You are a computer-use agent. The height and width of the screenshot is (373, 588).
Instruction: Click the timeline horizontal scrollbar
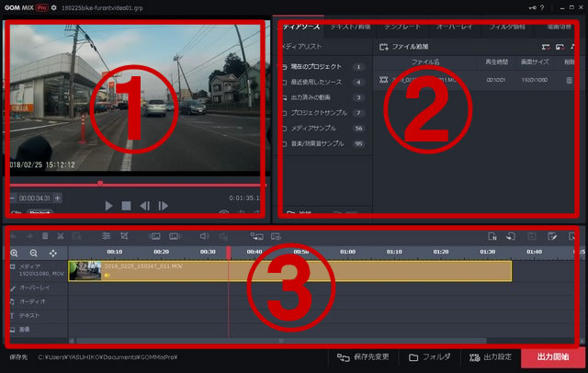tap(281, 341)
